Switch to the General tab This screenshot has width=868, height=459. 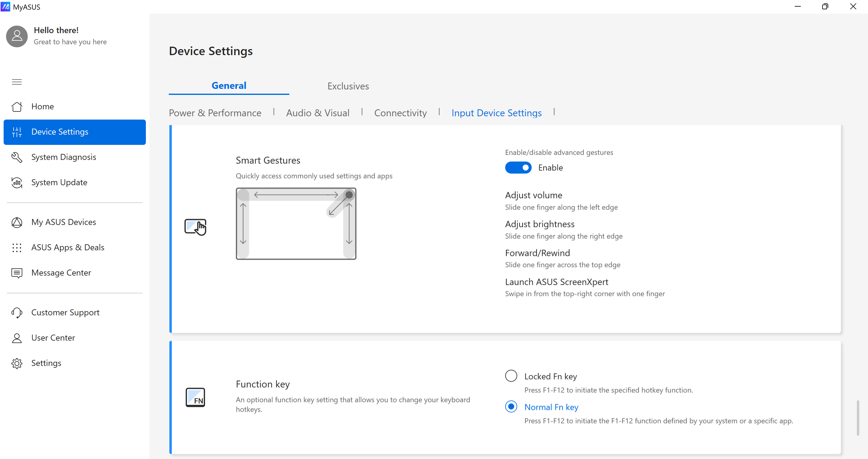228,86
